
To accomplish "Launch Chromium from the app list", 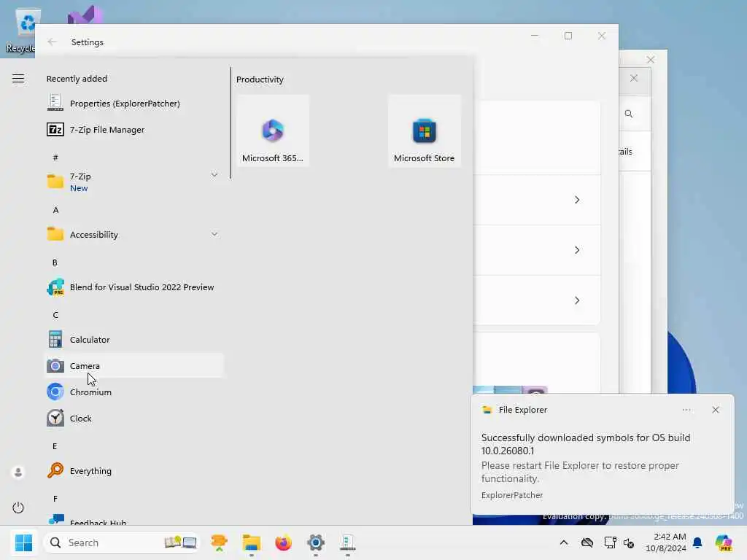I will (134, 392).
